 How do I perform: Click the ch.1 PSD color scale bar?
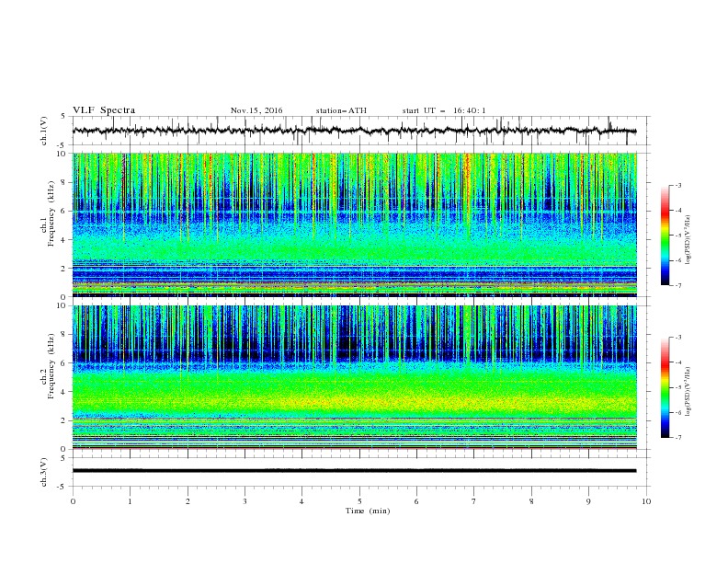point(665,236)
